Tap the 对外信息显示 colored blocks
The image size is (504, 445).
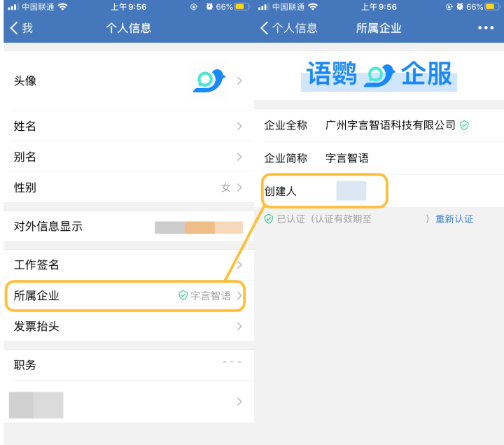199,227
